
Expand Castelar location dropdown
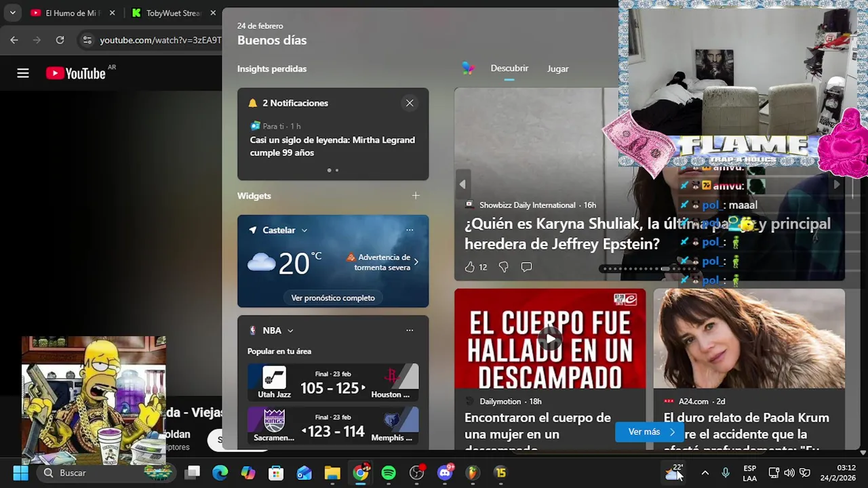[304, 230]
